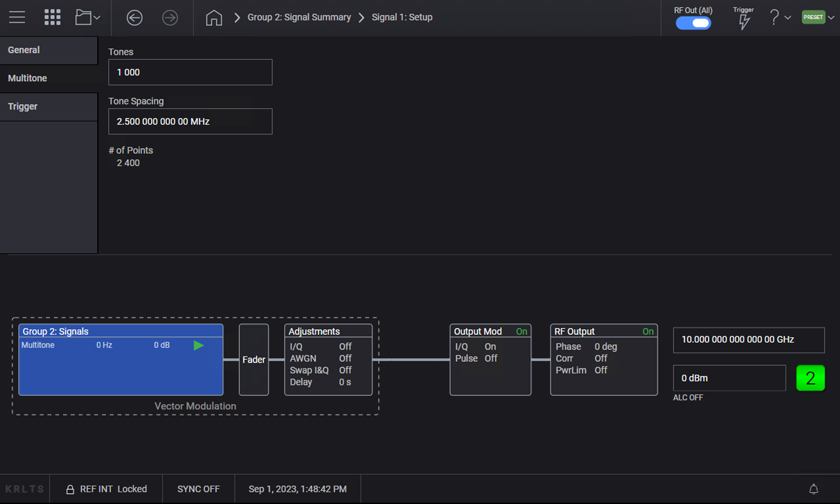Click the back arrow navigation button
Screen dimensions: 840x504
134,18
